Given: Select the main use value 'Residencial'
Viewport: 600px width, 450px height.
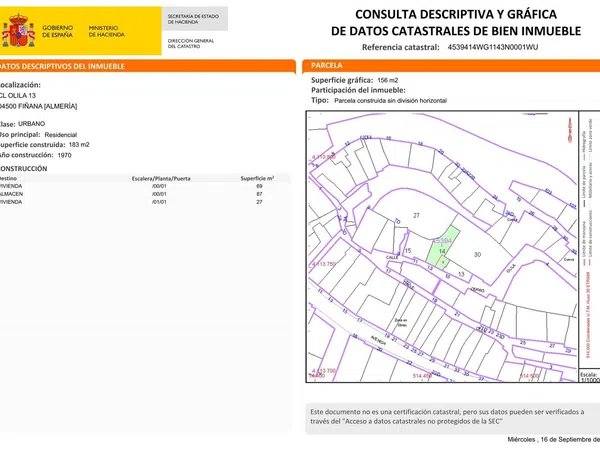Looking at the screenshot, I should pos(60,135).
